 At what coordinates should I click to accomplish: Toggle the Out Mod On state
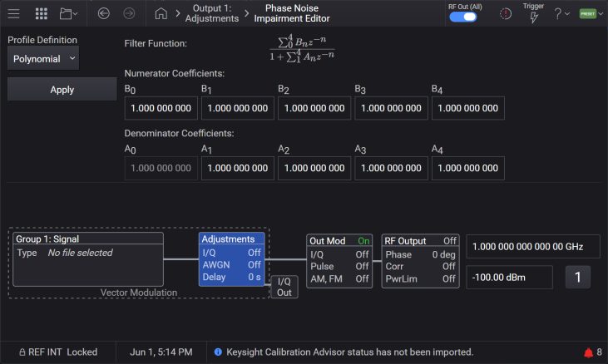(x=363, y=241)
